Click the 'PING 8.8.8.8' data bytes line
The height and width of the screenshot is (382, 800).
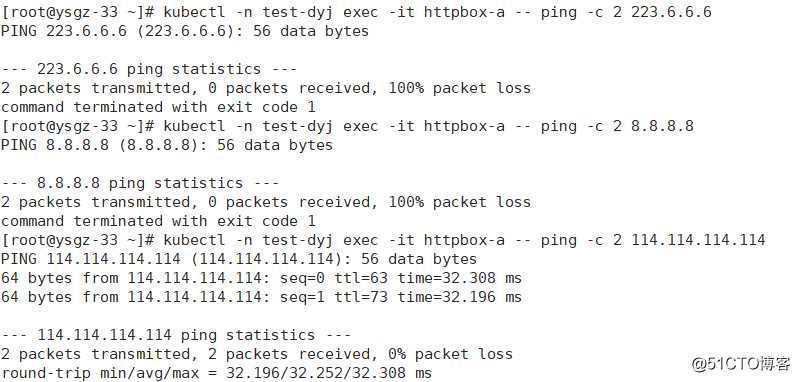coord(167,145)
